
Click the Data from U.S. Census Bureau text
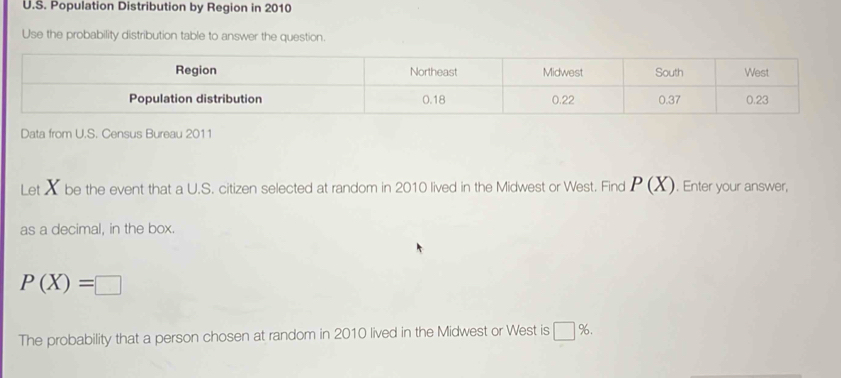[116, 134]
